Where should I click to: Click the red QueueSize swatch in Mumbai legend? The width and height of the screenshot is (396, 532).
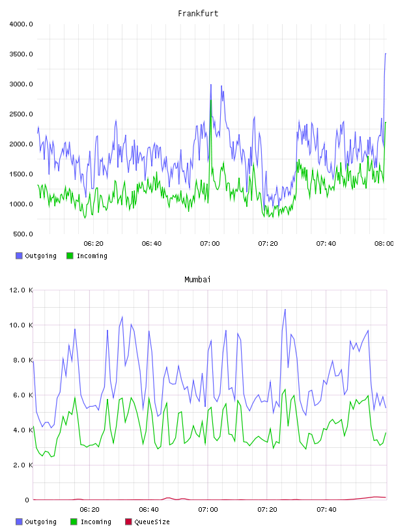coord(128,522)
